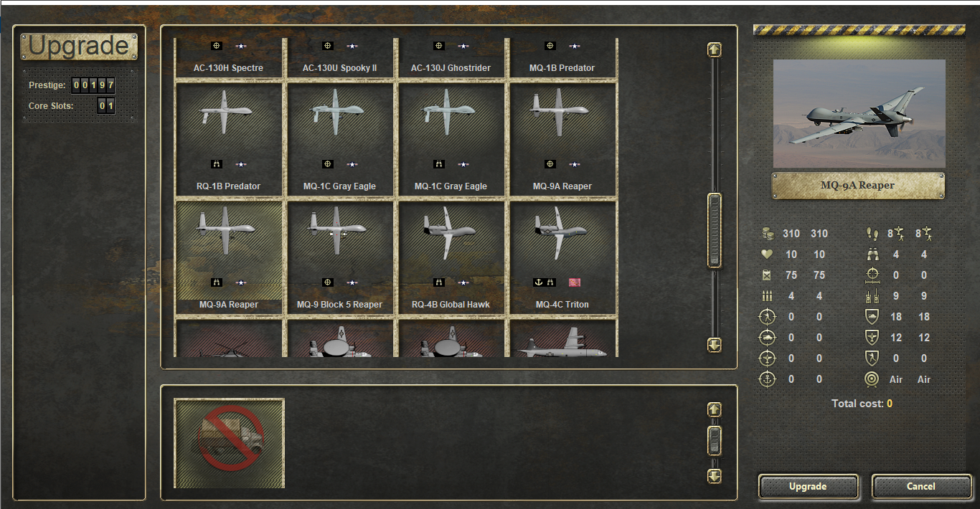This screenshot has width=980, height=509.
Task: Select the highlighted recon MQ-9A Reaper unit
Action: click(x=230, y=258)
